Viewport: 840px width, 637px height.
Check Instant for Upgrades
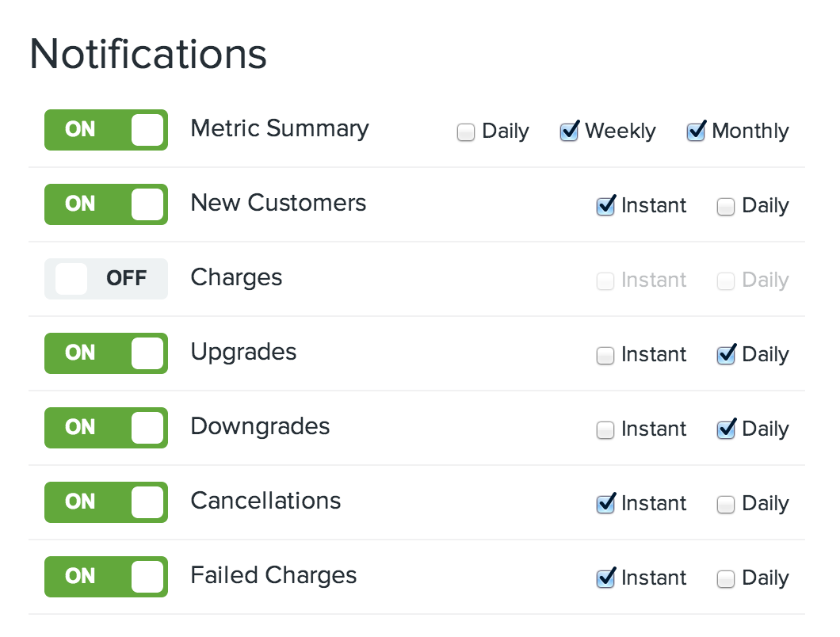click(605, 356)
